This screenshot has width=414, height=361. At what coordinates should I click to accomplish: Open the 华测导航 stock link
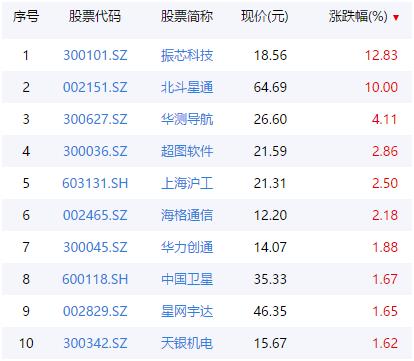[x=187, y=119]
